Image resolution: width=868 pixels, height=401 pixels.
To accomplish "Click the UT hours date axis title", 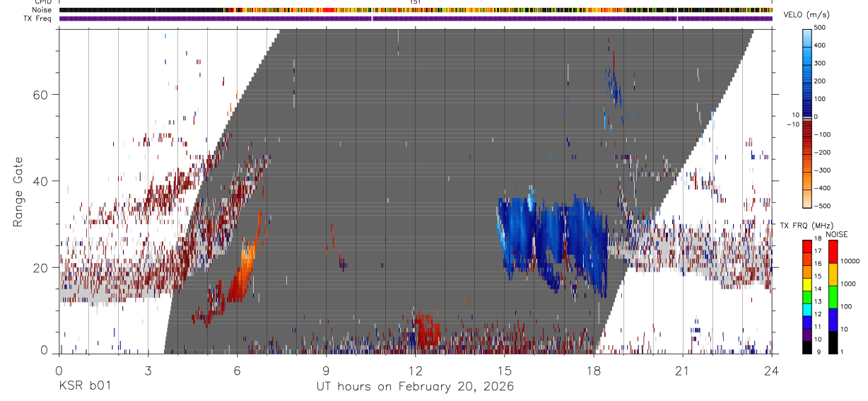I will click(415, 387).
